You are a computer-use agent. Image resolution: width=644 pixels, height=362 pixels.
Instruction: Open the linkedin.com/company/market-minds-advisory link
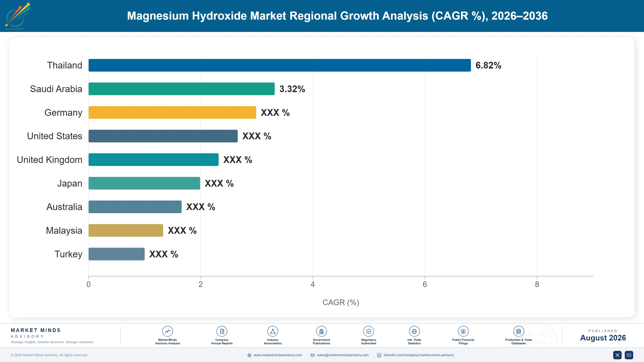click(419, 355)
